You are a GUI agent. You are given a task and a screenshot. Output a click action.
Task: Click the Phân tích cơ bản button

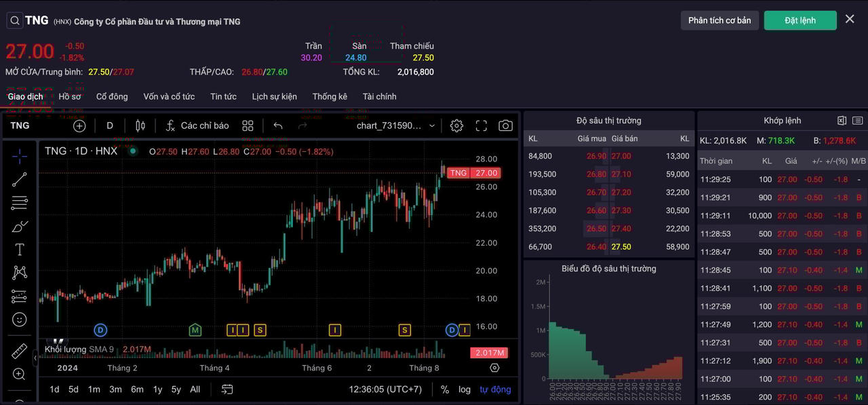click(x=719, y=20)
